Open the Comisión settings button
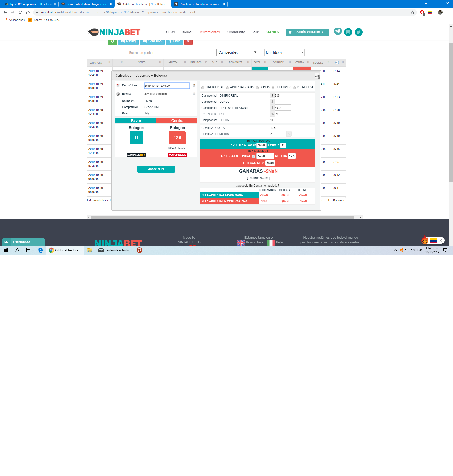The height and width of the screenshot is (476, 453). [152, 42]
